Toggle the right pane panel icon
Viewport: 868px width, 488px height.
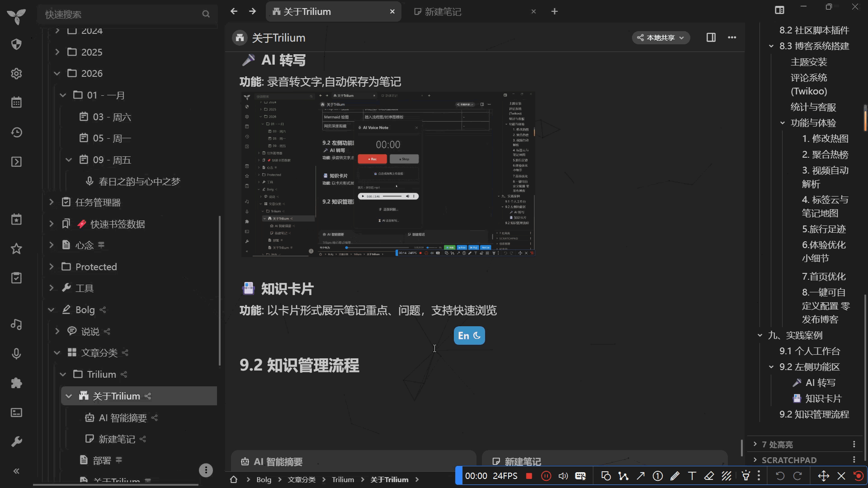click(x=711, y=38)
